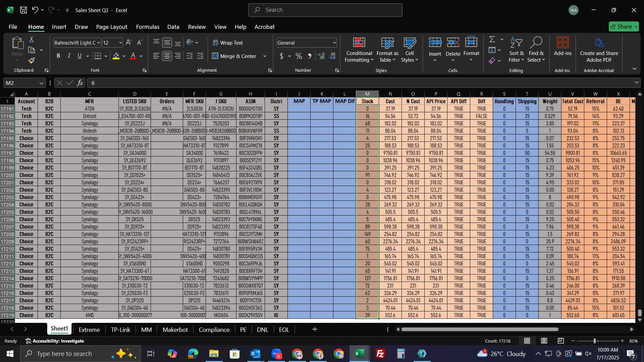Open Format as Table gallery
Image resolution: width=644 pixels, height=362 pixels.
click(x=387, y=50)
